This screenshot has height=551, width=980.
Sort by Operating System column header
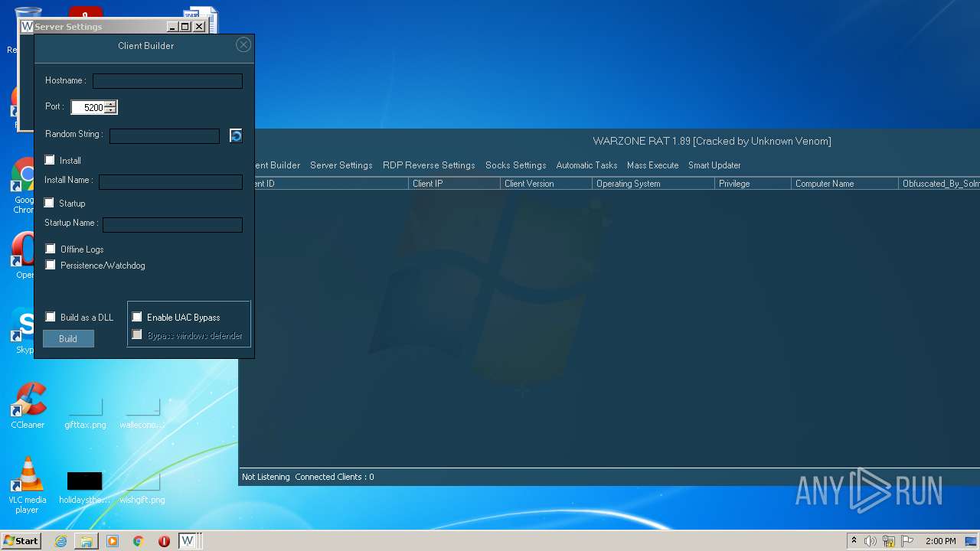click(x=653, y=184)
